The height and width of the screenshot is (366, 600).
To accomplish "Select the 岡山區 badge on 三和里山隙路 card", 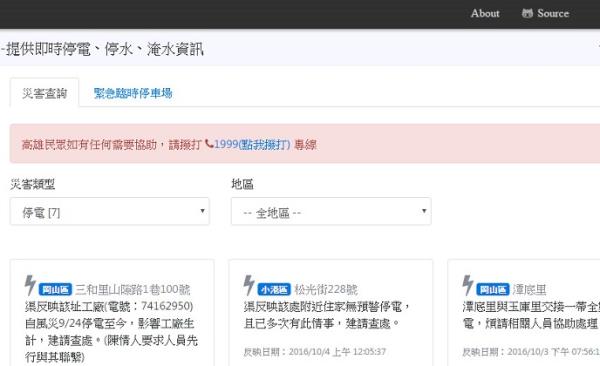I will pos(55,289).
